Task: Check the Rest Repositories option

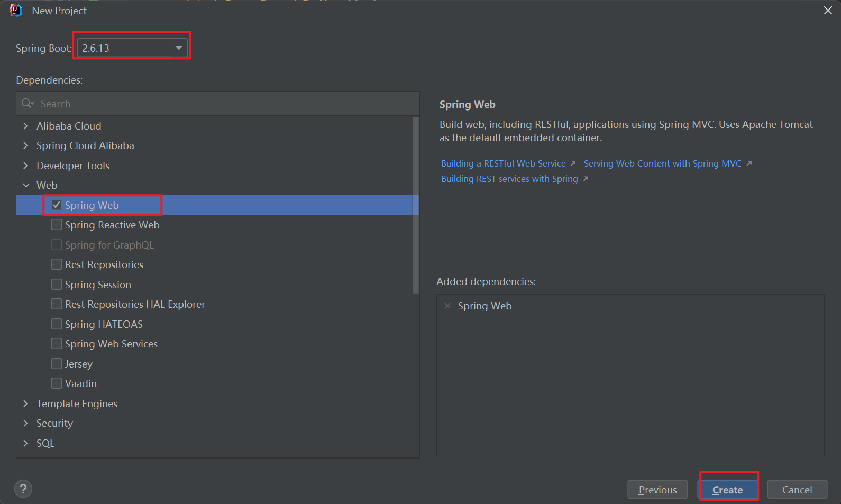Action: pos(57,264)
